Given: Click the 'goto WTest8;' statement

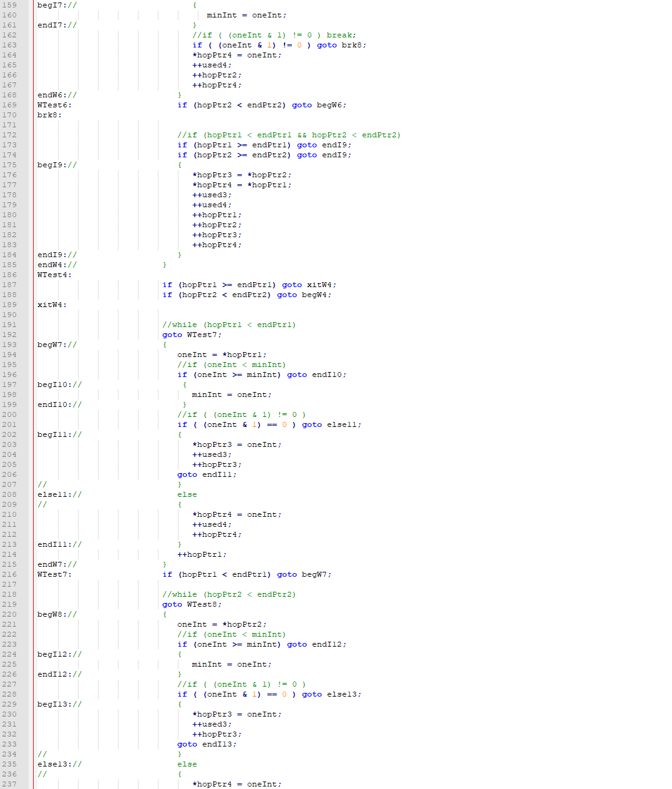Looking at the screenshot, I should 192,604.
